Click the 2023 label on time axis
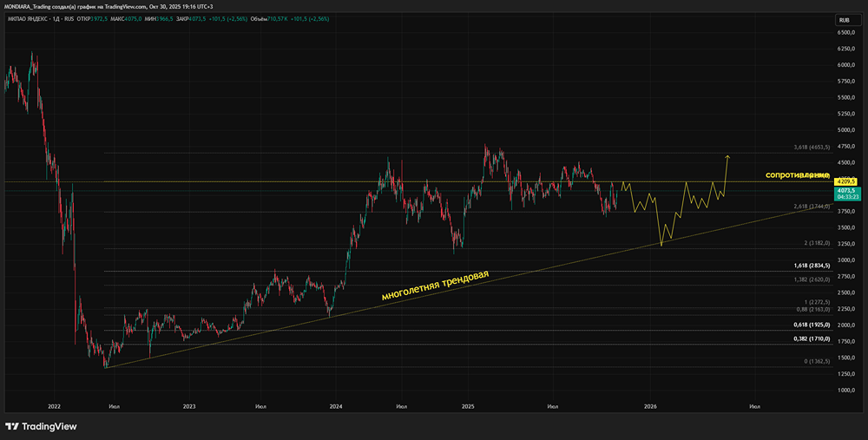The image size is (868, 440). (189, 406)
